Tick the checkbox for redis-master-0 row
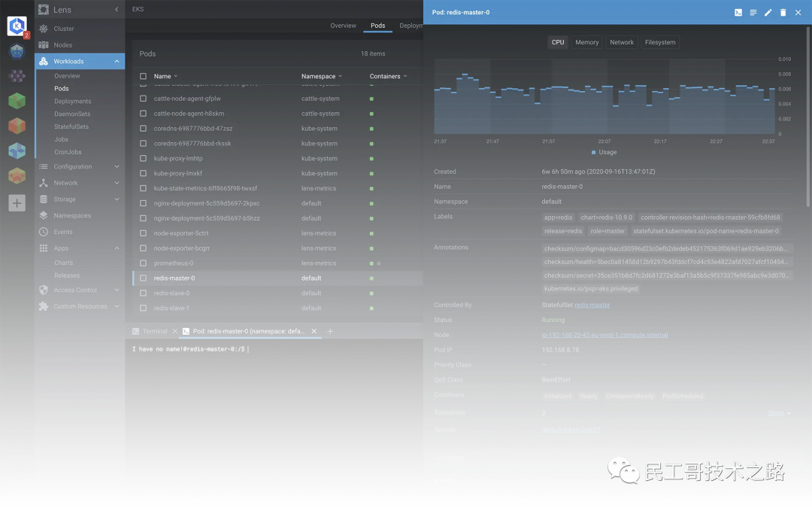Screen dimensions: 812x508 pos(143,278)
